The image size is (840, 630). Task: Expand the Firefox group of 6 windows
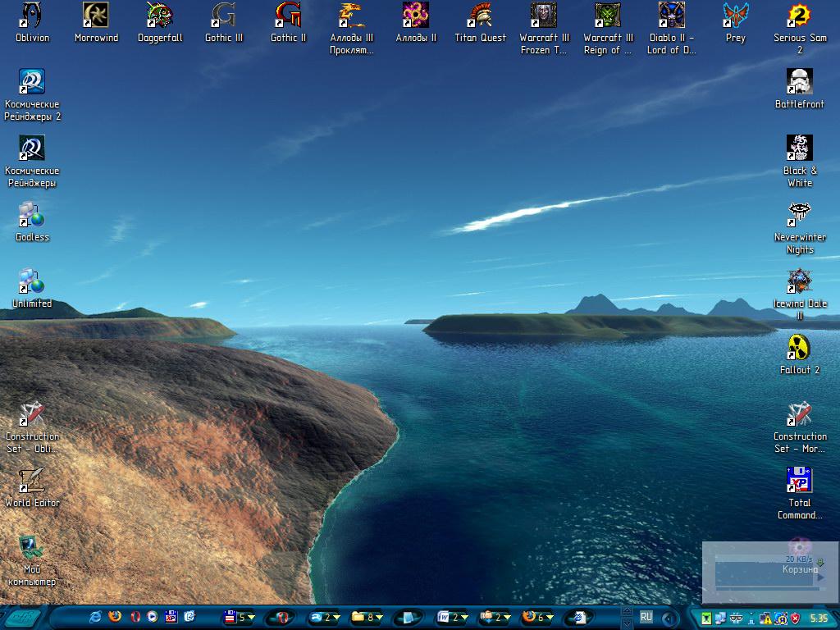pos(537,617)
